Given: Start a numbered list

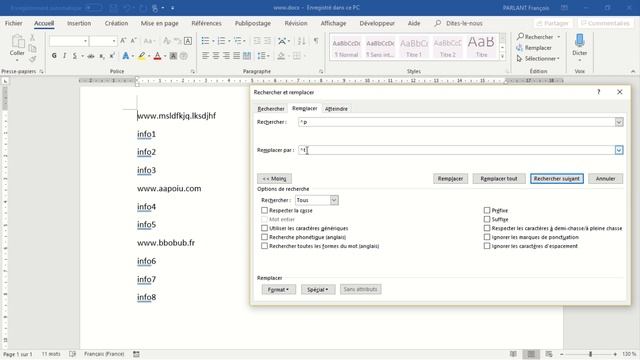Looking at the screenshot, I should pyautogui.click(x=221, y=41).
